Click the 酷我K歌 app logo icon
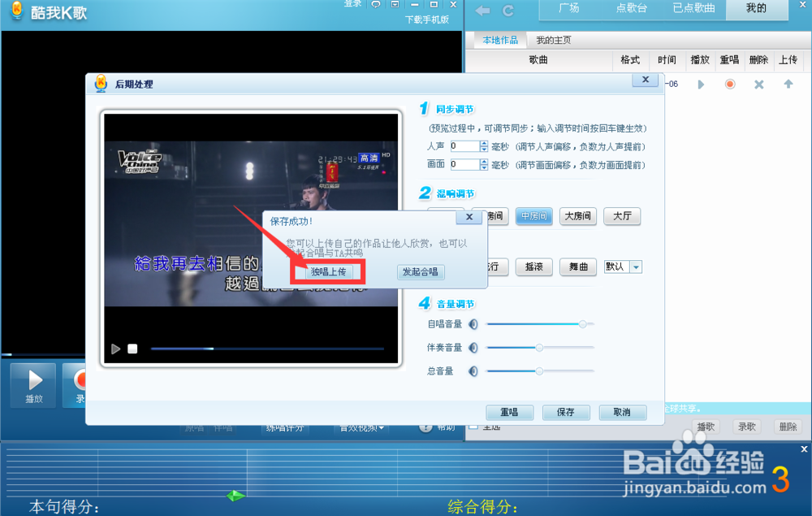The image size is (812, 516). pyautogui.click(x=17, y=11)
